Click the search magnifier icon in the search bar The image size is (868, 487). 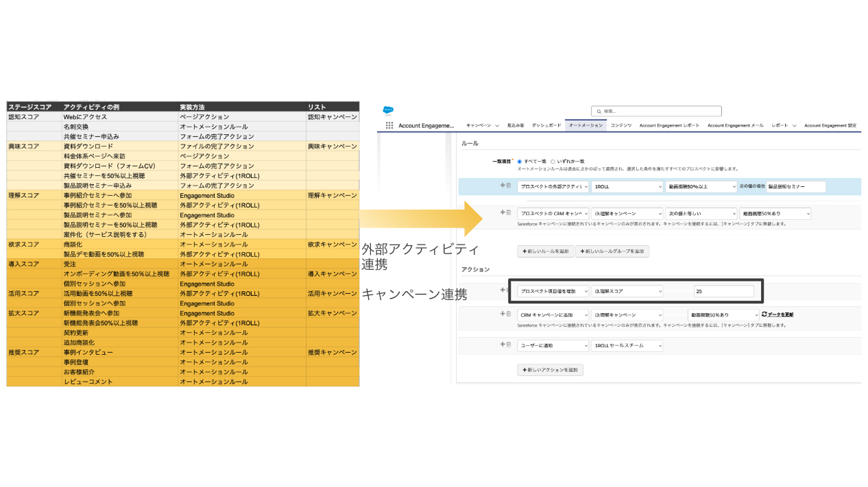click(599, 111)
